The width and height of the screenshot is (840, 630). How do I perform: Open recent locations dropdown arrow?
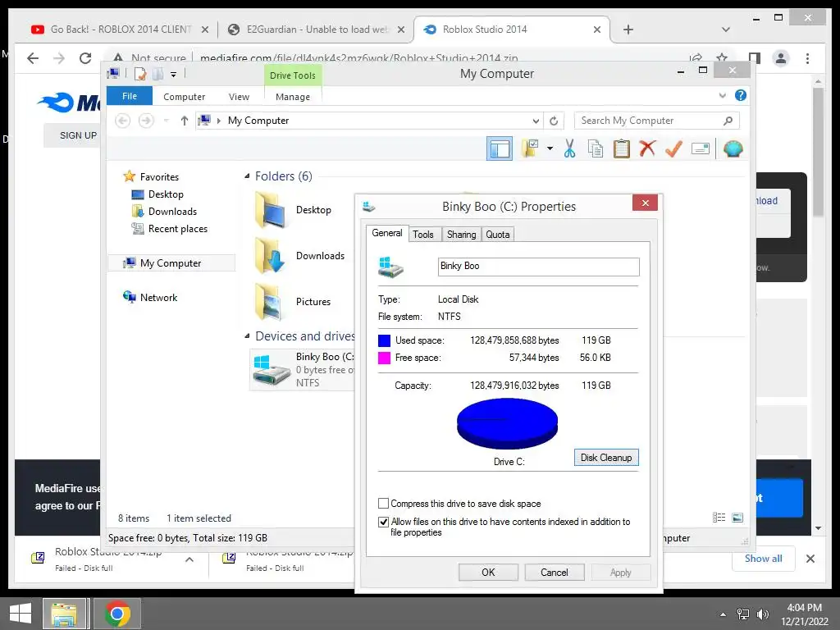point(166,121)
